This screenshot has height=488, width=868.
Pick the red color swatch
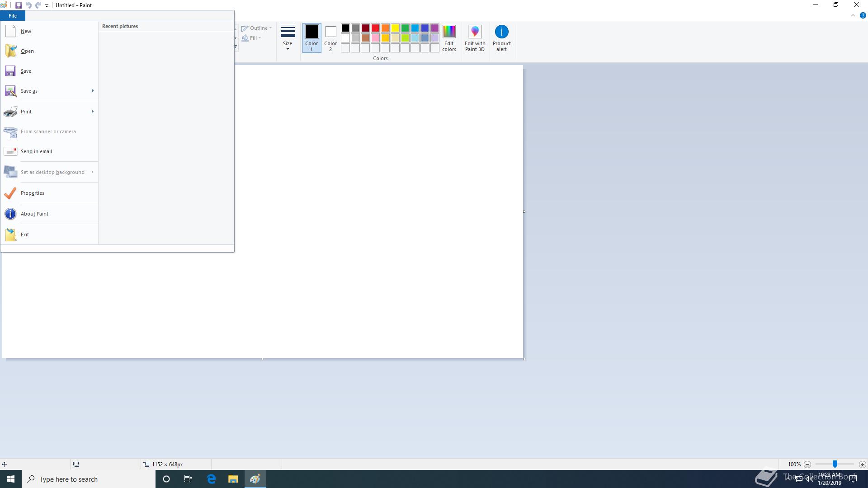pyautogui.click(x=375, y=28)
